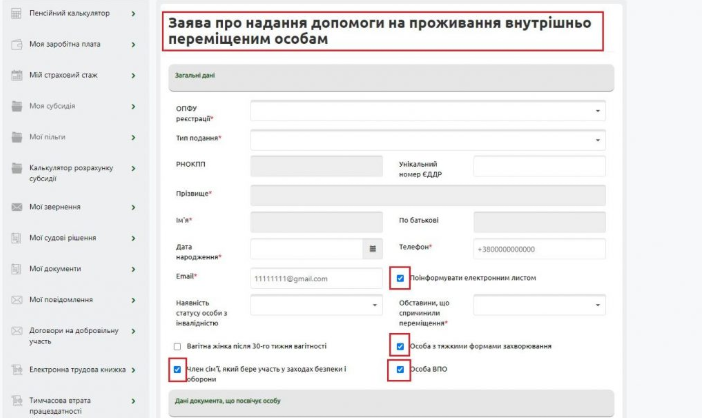
Task: Uncheck Поінформувати електронним листом checkbox
Action: point(400,278)
